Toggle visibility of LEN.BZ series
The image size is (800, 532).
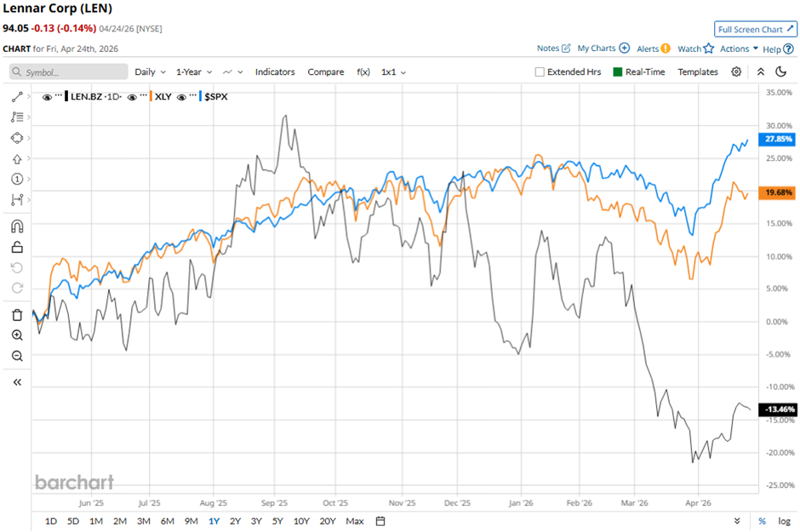click(x=47, y=97)
